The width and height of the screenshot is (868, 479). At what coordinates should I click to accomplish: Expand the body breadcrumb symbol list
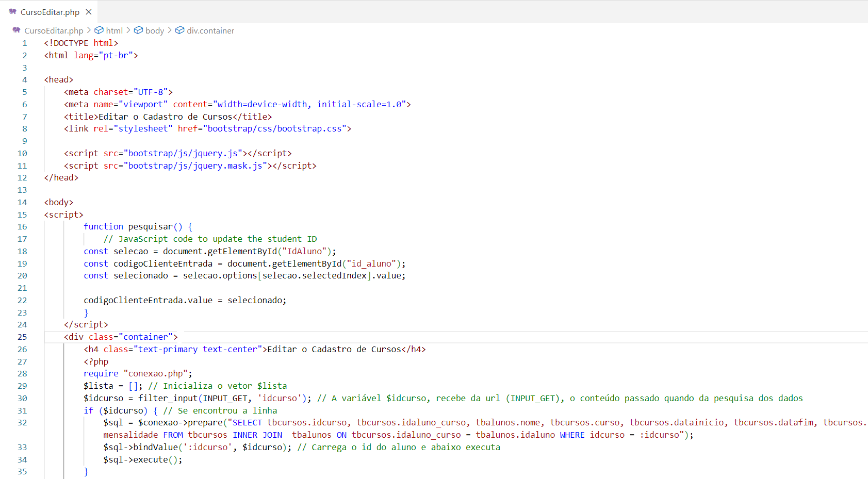tap(154, 31)
